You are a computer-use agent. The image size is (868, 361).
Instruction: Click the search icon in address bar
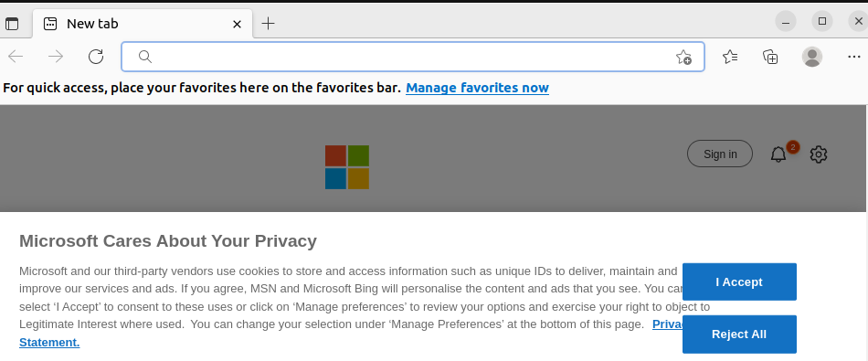[145, 57]
